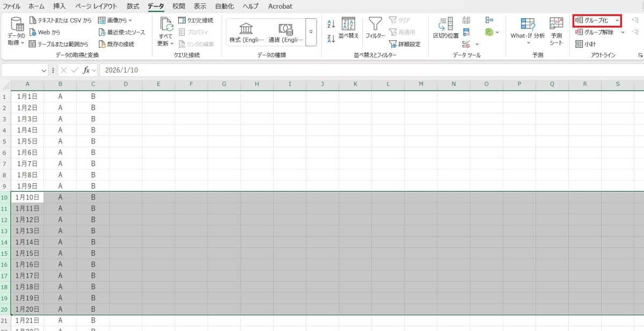This screenshot has width=644, height=331.
Task: Expand the グループ化 dropdown arrow
Action: (617, 20)
